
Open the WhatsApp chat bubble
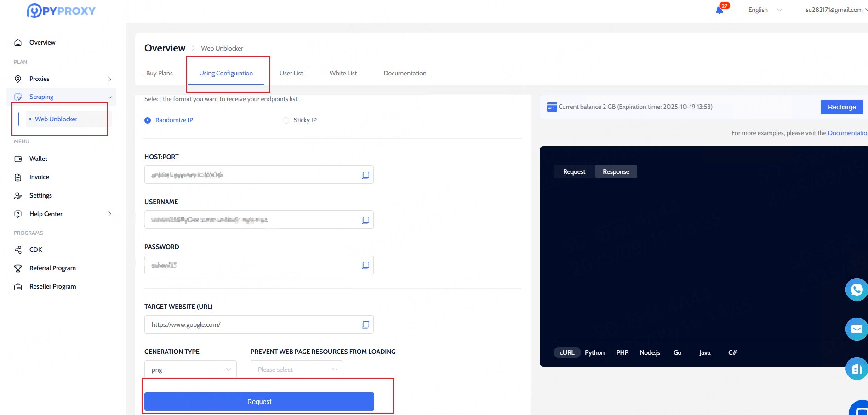[x=857, y=290]
